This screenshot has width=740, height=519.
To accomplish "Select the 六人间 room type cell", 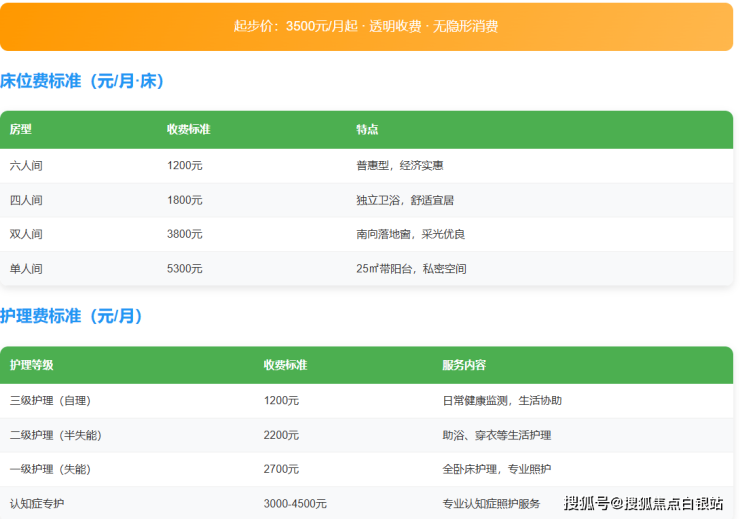I will 26,166.
